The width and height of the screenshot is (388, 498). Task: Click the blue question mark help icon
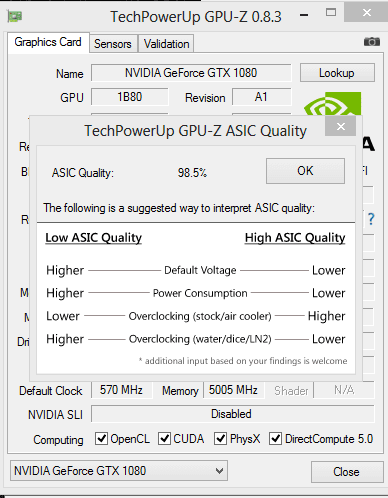click(371, 219)
